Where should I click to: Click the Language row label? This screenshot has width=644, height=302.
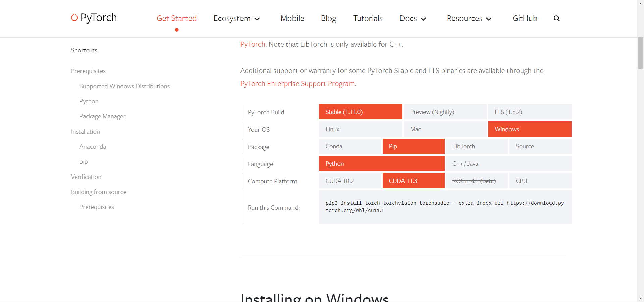(x=260, y=164)
